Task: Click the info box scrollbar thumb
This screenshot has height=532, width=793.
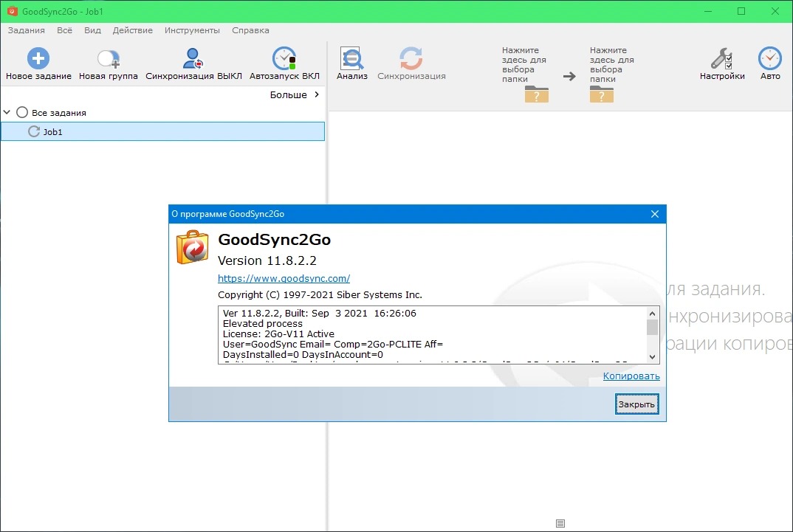Action: [x=653, y=328]
